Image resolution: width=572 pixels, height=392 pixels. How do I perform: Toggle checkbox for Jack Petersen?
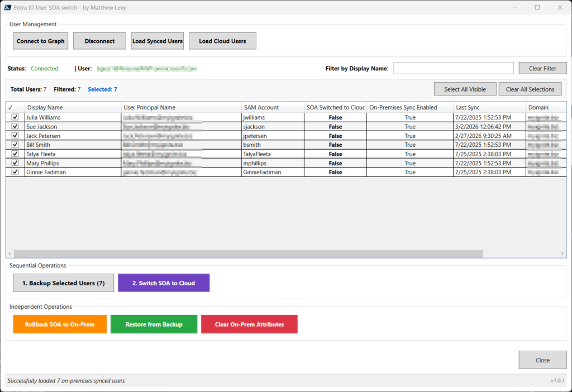tap(15, 136)
